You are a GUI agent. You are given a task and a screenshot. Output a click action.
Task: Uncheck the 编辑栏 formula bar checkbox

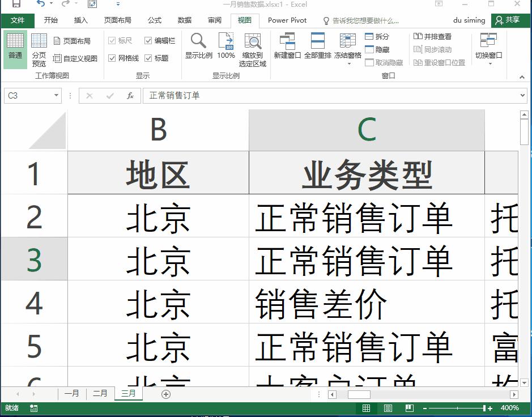pyautogui.click(x=148, y=40)
